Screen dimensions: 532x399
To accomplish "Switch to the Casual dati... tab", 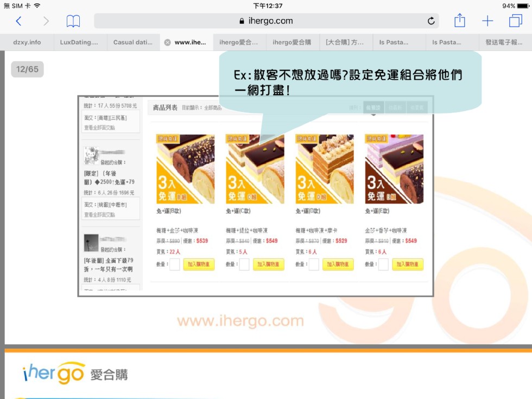I will (x=132, y=42).
